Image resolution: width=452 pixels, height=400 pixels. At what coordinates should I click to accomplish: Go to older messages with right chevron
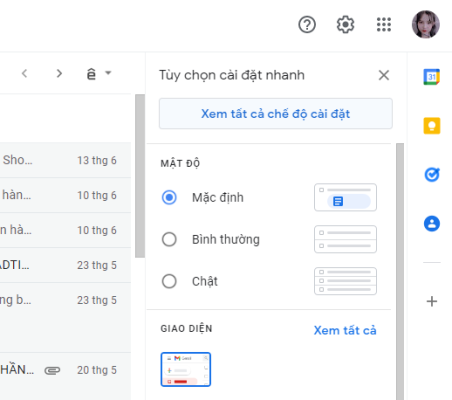tap(59, 73)
